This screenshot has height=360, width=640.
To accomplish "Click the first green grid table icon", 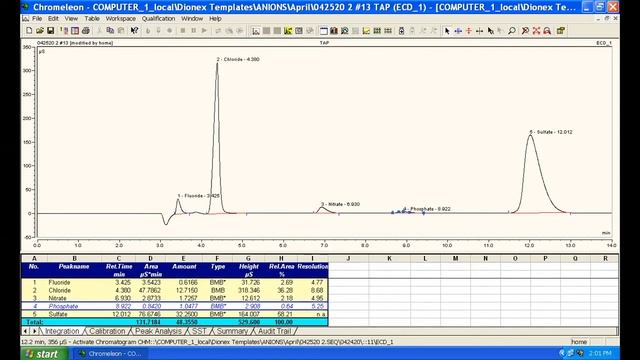I will pyautogui.click(x=377, y=31).
